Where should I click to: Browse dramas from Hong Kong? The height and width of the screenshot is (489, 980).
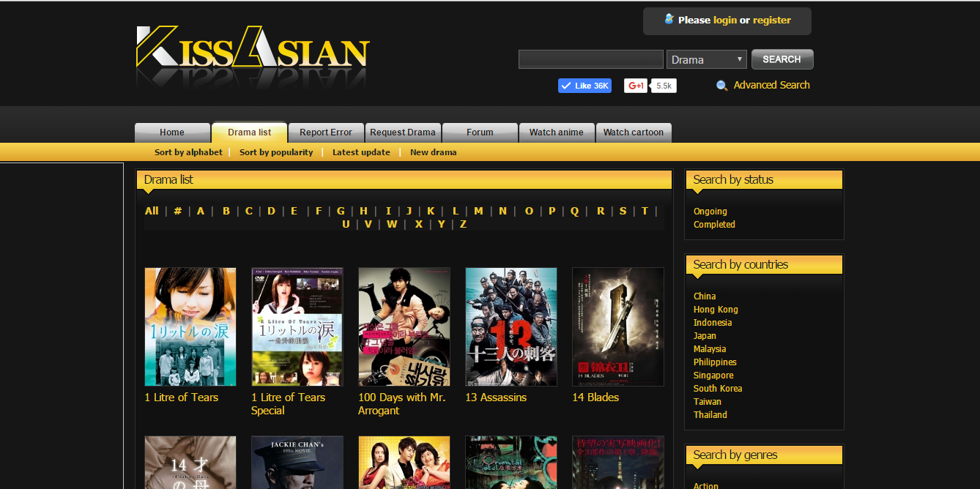[716, 310]
